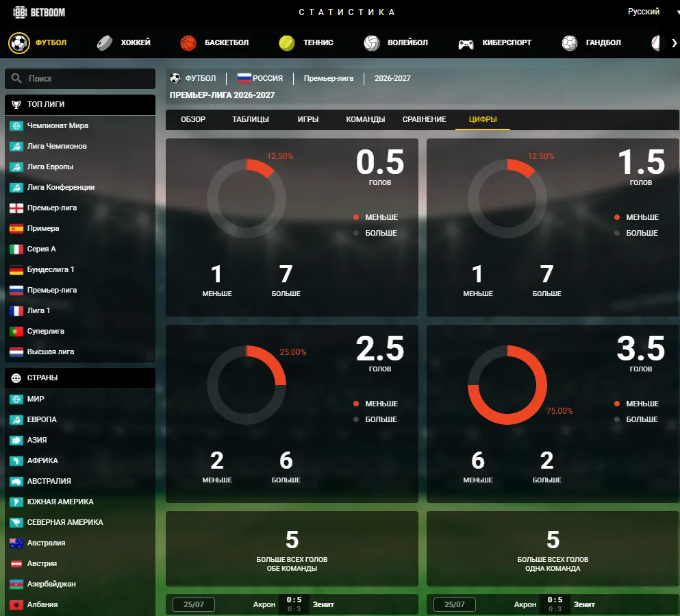Open the hockey puck icon
680x616 pixels.
105,42
